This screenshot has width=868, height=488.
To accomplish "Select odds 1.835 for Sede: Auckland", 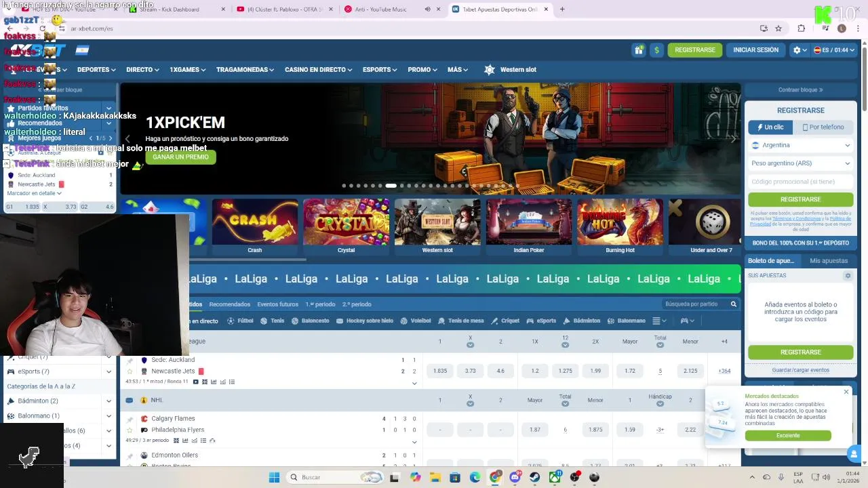I will 440,371.
